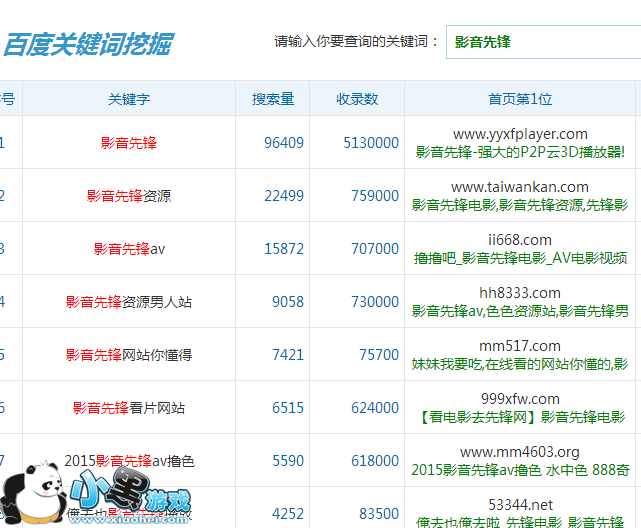Click label 请输入你要查询的关键词
The height and width of the screenshot is (528, 641).
pyautogui.click(x=356, y=42)
